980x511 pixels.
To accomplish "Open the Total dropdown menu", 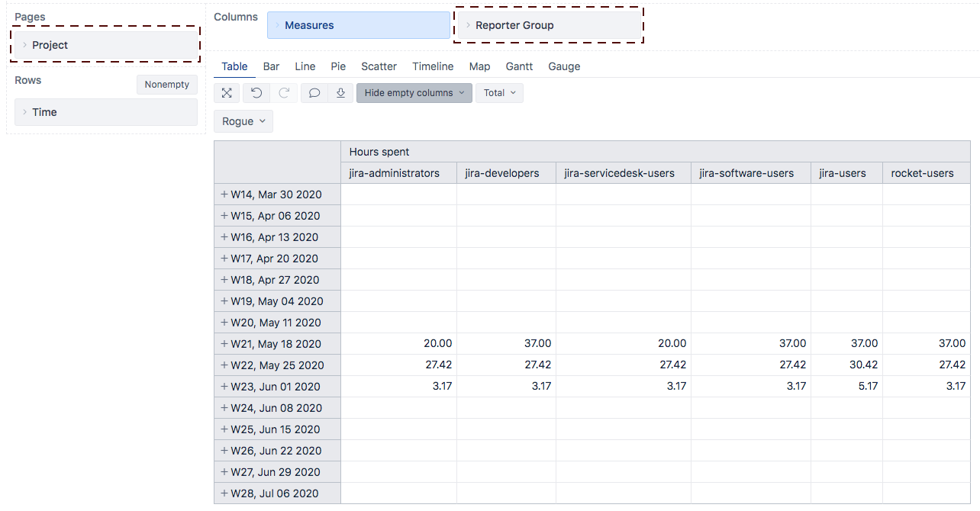I will point(499,93).
